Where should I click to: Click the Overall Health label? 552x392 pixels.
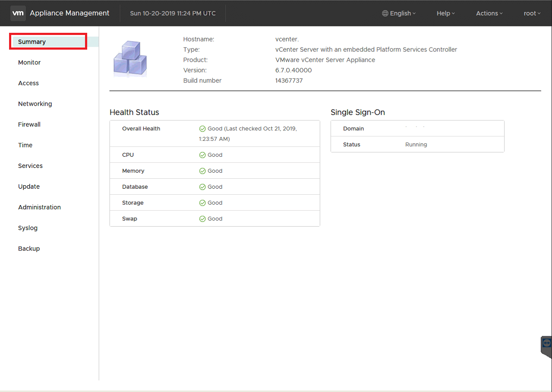pos(141,129)
